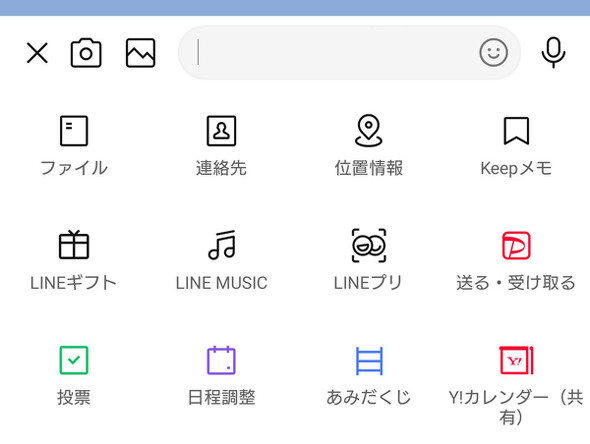
Task: Open the LINEプリ faces icon
Action: pyautogui.click(x=369, y=245)
